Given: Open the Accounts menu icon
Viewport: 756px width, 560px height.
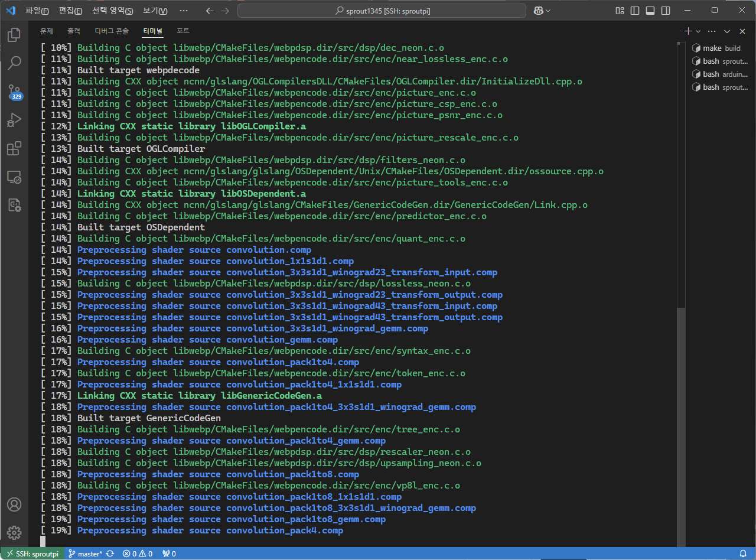Looking at the screenshot, I should 14,504.
